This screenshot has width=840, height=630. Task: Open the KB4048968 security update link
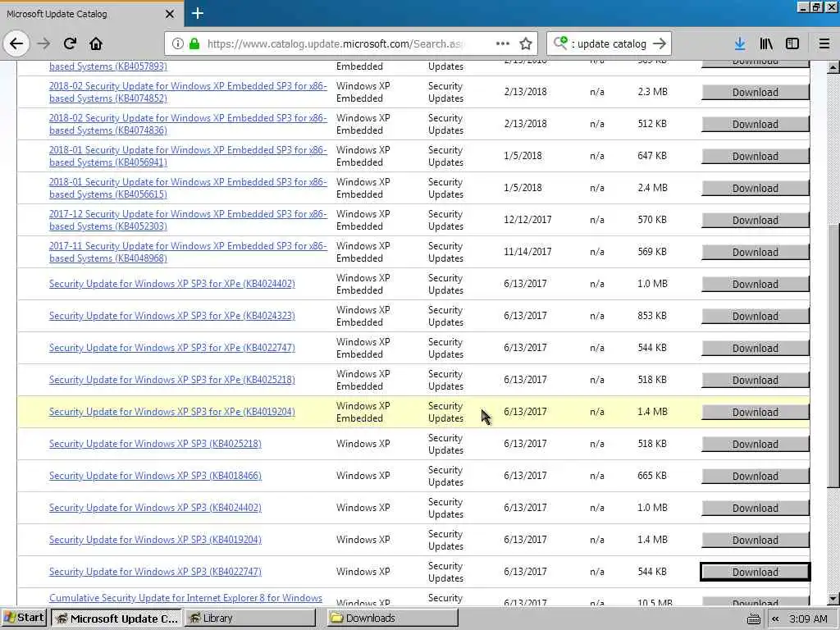click(188, 252)
